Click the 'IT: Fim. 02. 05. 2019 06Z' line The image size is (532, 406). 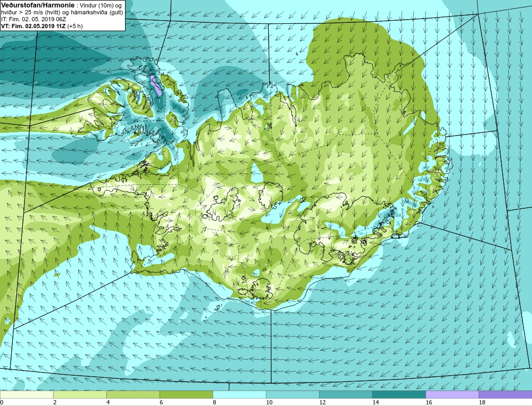tap(34, 19)
